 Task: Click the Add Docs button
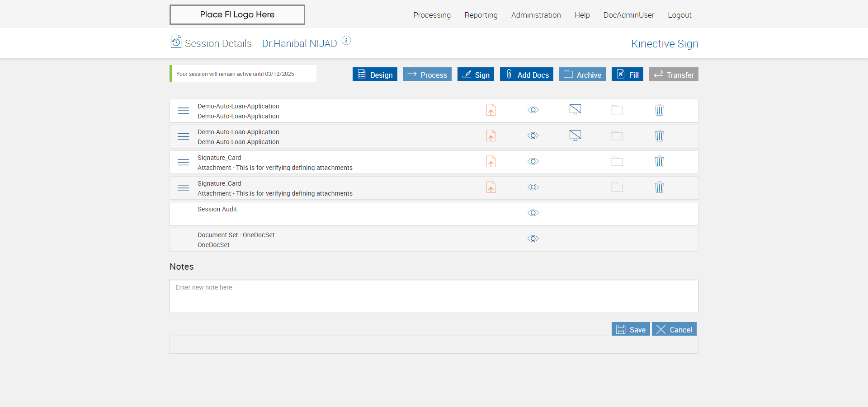pyautogui.click(x=526, y=75)
